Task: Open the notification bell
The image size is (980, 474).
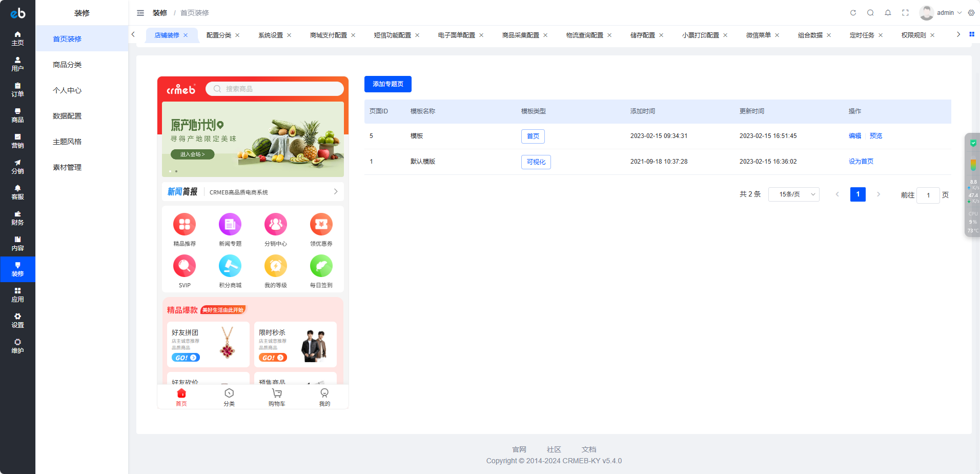Action: coord(888,13)
